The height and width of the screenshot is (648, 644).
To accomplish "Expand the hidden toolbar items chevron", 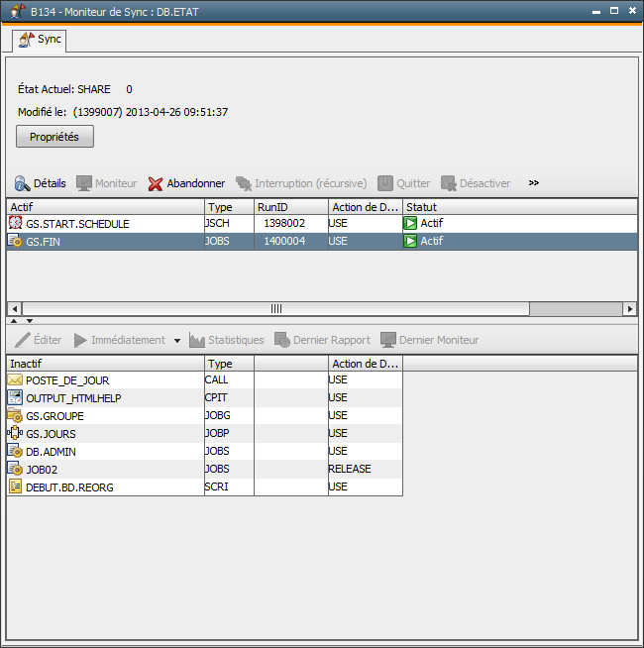I will pos(534,182).
